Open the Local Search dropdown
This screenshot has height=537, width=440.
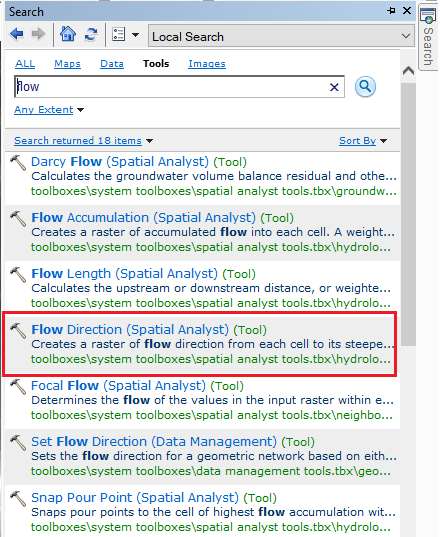pyautogui.click(x=281, y=36)
